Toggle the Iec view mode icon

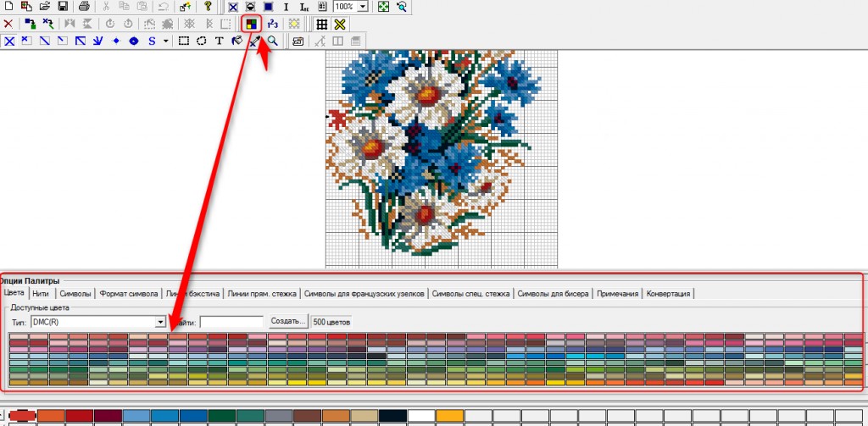(x=304, y=7)
